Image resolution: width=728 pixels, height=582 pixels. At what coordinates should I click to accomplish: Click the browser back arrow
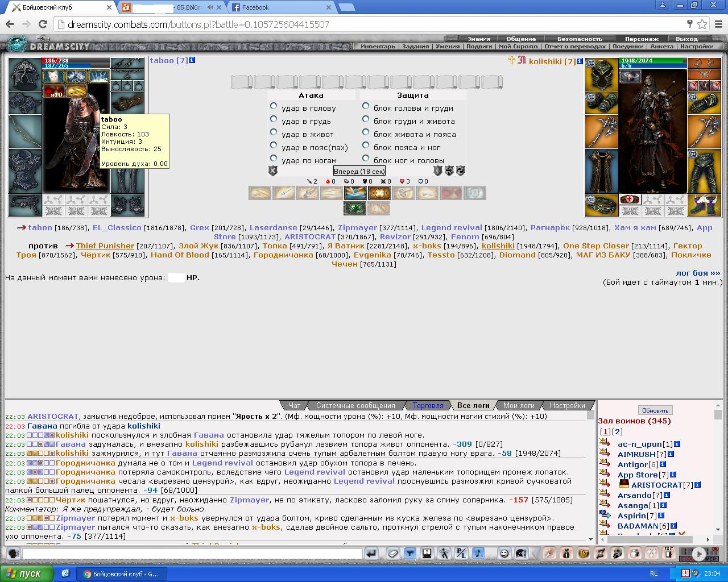pyautogui.click(x=9, y=24)
